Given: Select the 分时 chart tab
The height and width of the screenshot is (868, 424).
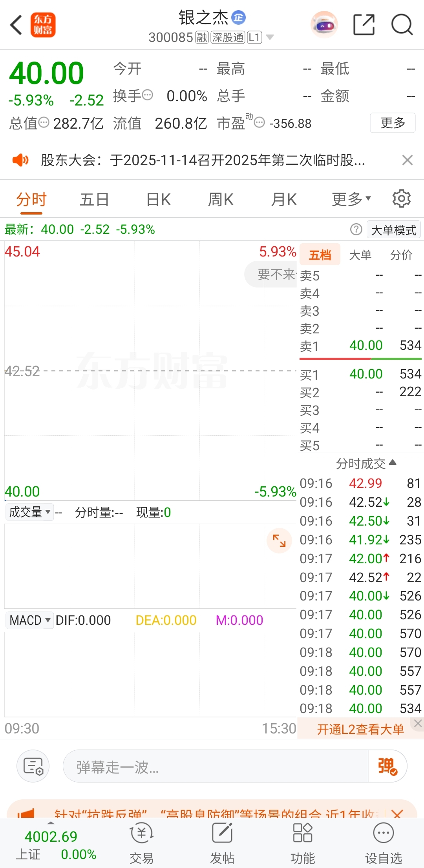Looking at the screenshot, I should [x=31, y=200].
